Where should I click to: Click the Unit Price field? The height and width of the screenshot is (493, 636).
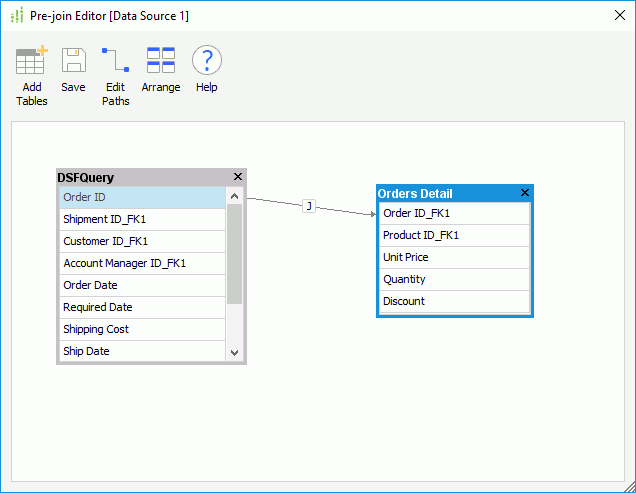454,258
